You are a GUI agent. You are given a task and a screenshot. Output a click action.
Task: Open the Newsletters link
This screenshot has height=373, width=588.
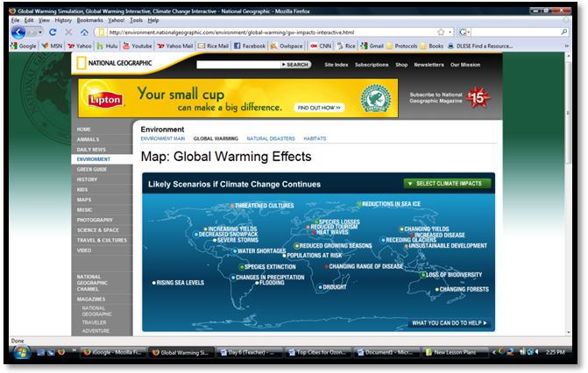(x=429, y=65)
